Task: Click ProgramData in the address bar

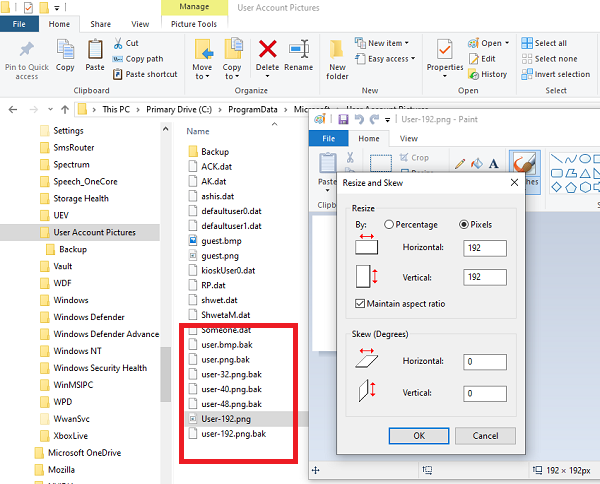Action: [x=253, y=110]
